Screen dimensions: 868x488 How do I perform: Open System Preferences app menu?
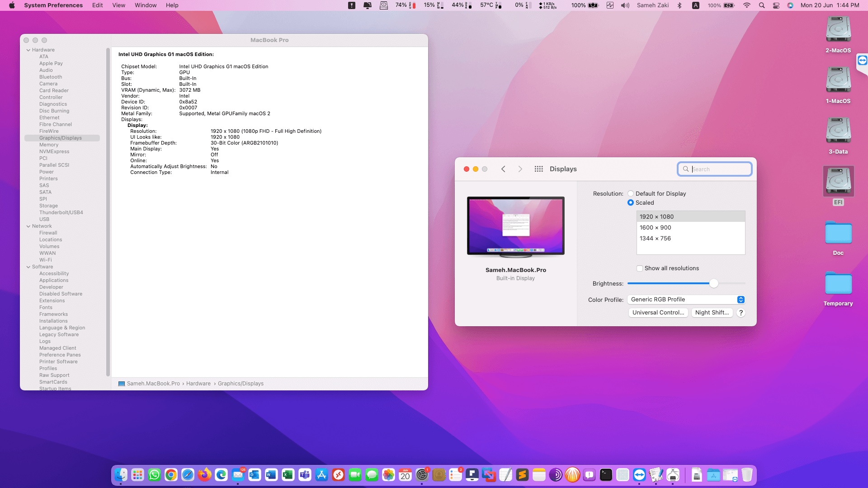(x=53, y=5)
